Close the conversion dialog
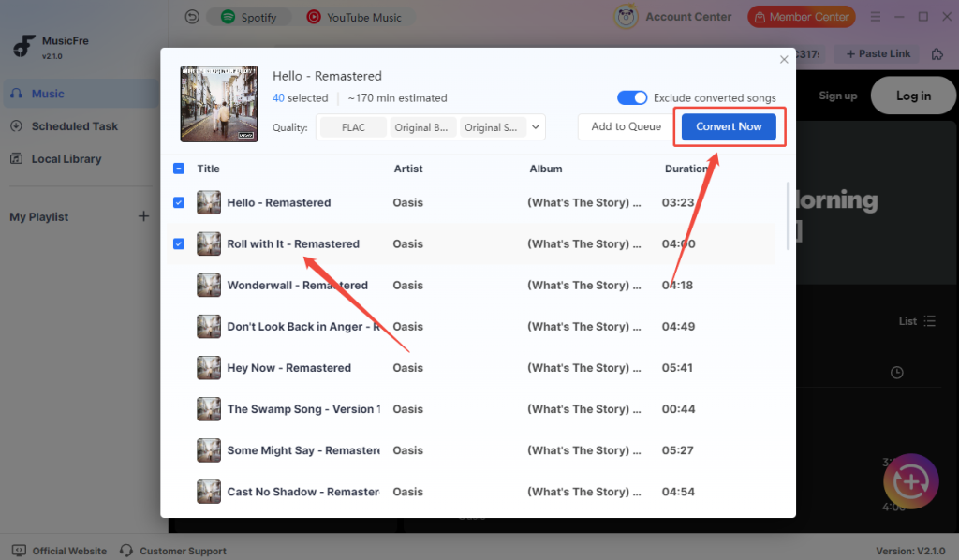 pos(784,59)
